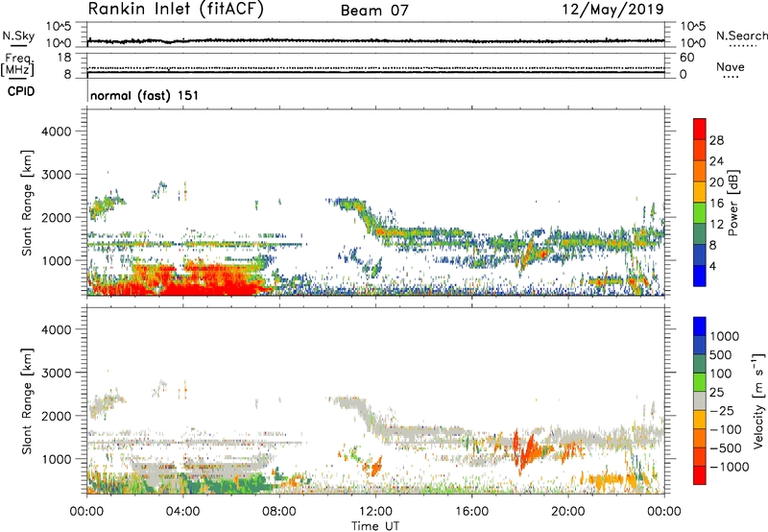Click the green positive-velocity patch near 06:00
The width and height of the screenshot is (768, 532).
(230, 484)
